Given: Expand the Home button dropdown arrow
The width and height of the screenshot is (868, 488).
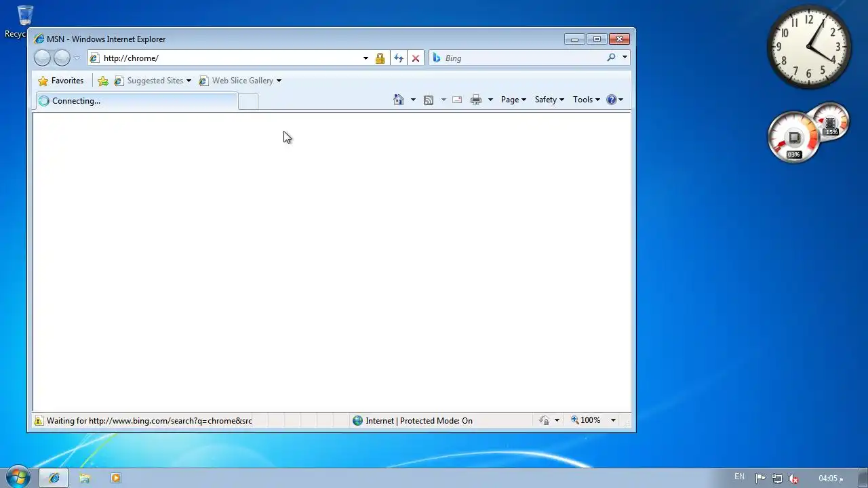Looking at the screenshot, I should (413, 100).
